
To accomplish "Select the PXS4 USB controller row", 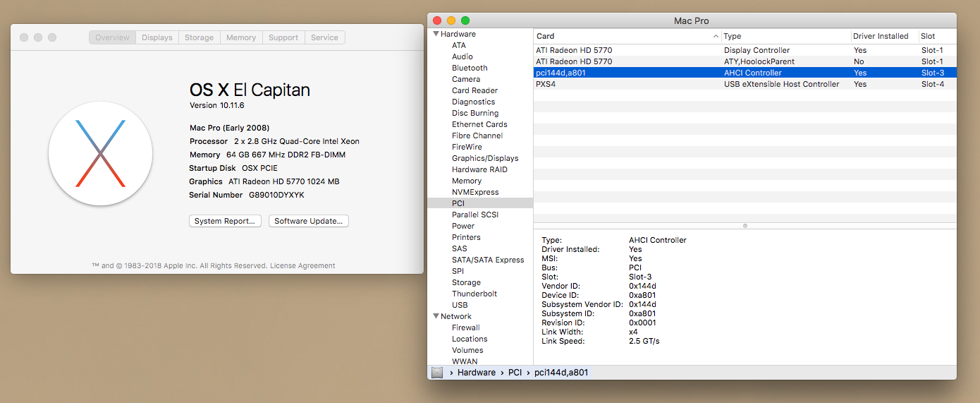I will [x=745, y=84].
